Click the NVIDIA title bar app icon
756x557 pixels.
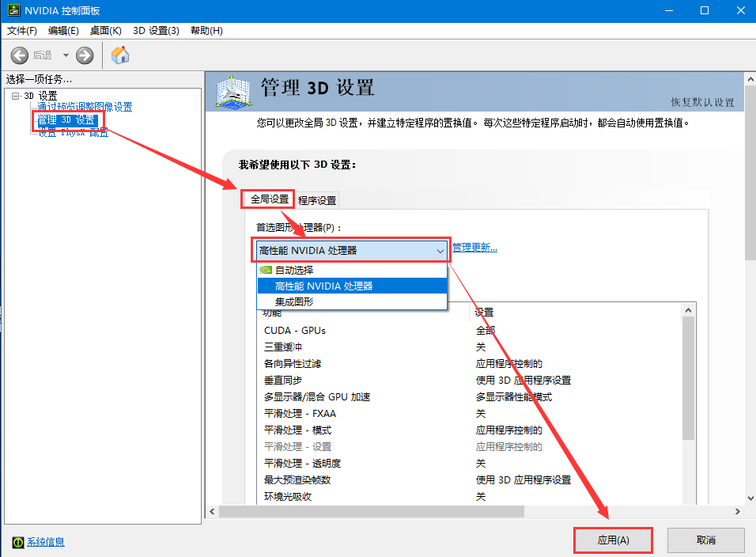14,10
